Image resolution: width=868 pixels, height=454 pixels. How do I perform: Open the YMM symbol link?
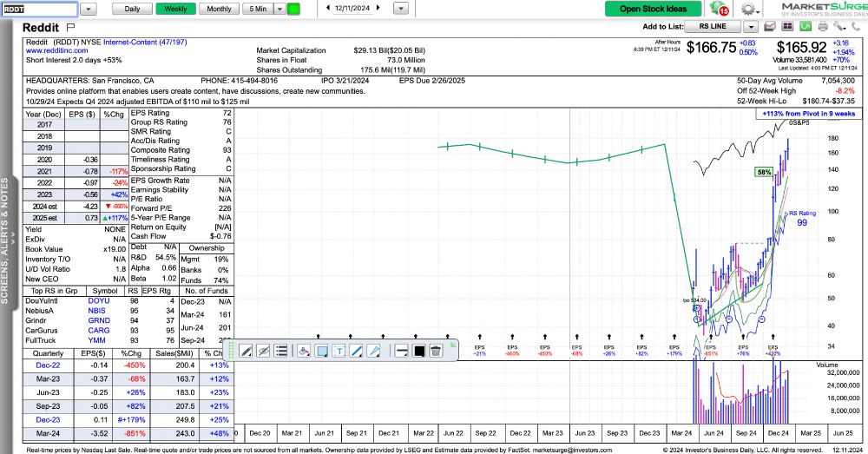[96, 340]
